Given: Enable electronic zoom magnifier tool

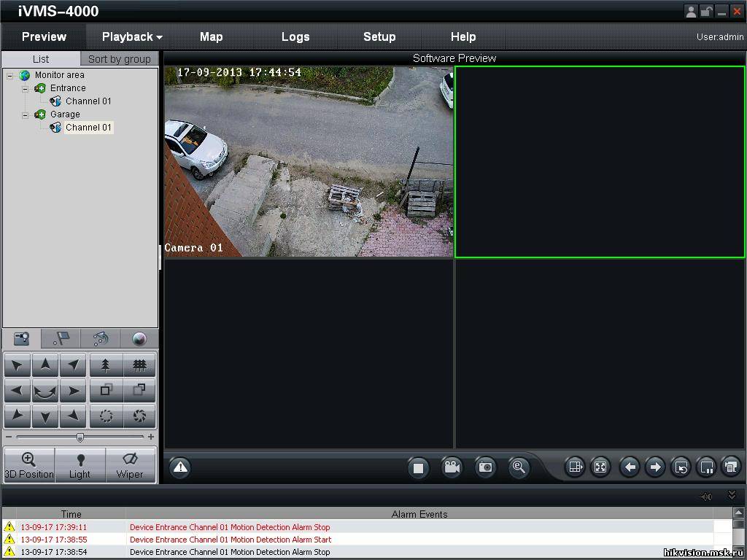Looking at the screenshot, I should [519, 467].
